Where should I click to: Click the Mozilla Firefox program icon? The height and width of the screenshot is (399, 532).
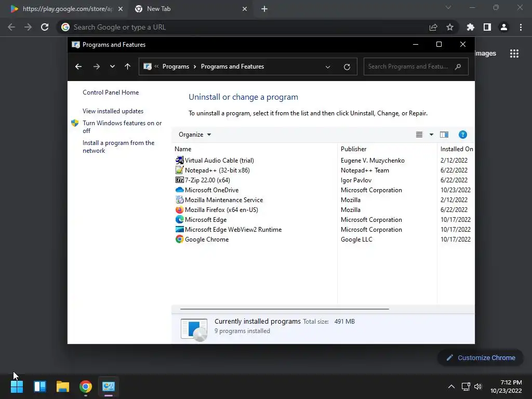[179, 210]
